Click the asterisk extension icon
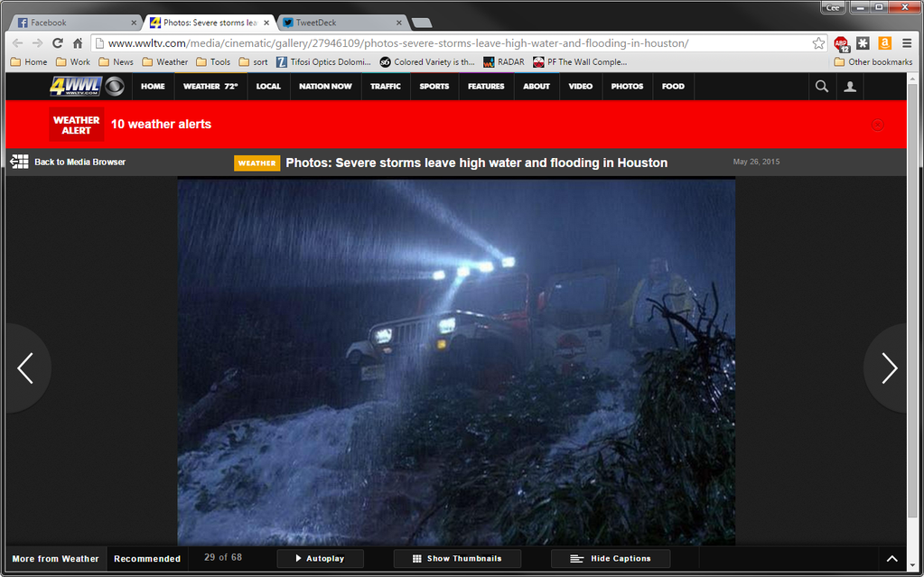The width and height of the screenshot is (924, 577). tap(863, 43)
